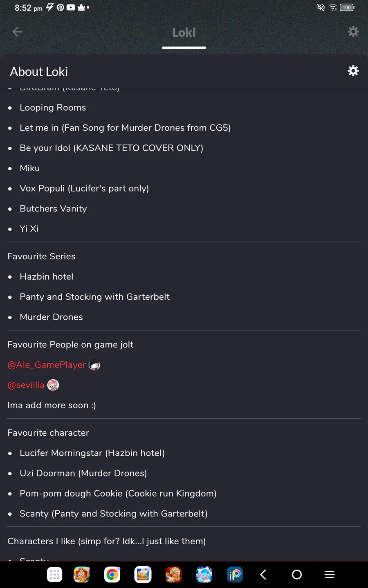Open the @sevillia profile mention
Screen dimensions: 368x588
pyautogui.click(x=26, y=385)
